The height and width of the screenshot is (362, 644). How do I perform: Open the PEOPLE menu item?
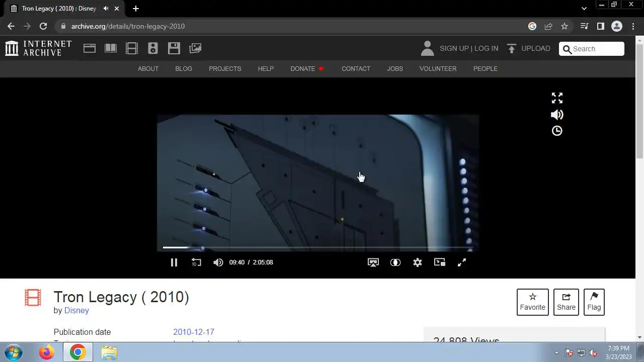pyautogui.click(x=485, y=68)
